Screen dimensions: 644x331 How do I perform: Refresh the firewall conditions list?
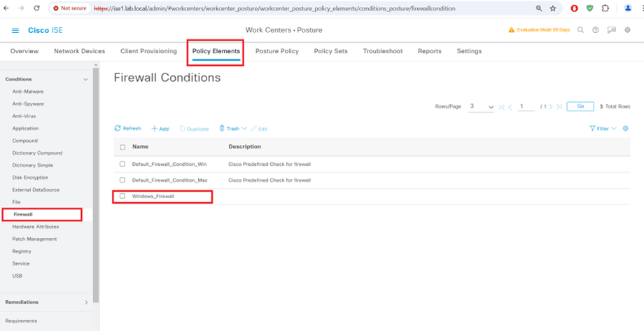tap(127, 129)
